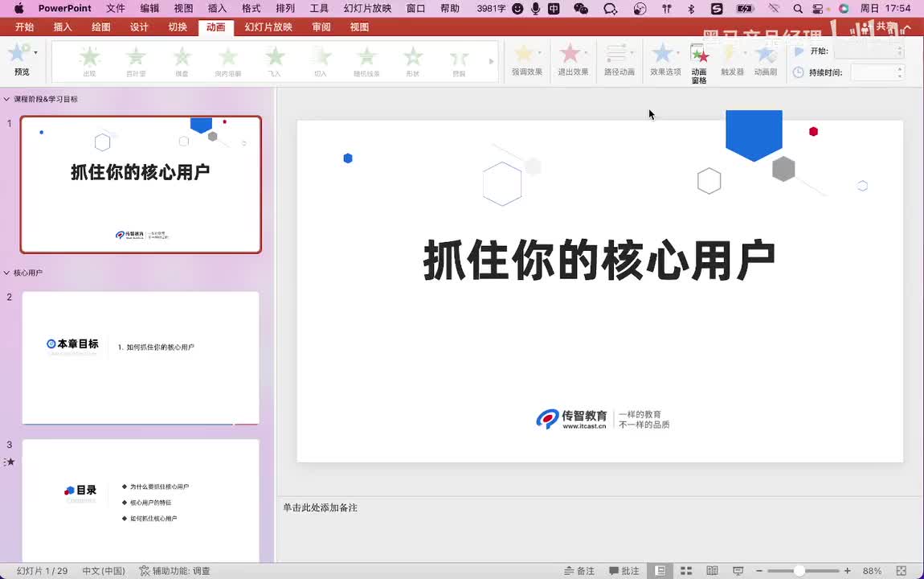
Task: Open the 格式 Format menu in menu bar
Action: [251, 8]
